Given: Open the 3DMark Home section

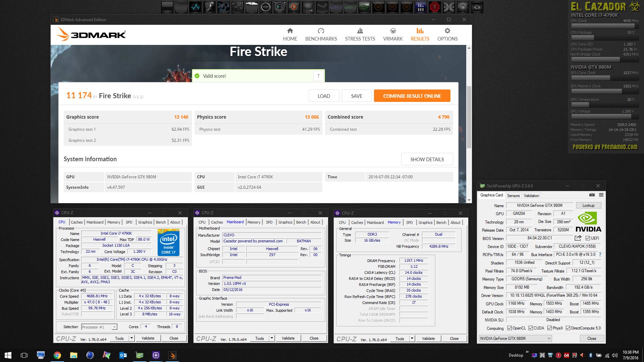Looking at the screenshot, I should pos(290,35).
